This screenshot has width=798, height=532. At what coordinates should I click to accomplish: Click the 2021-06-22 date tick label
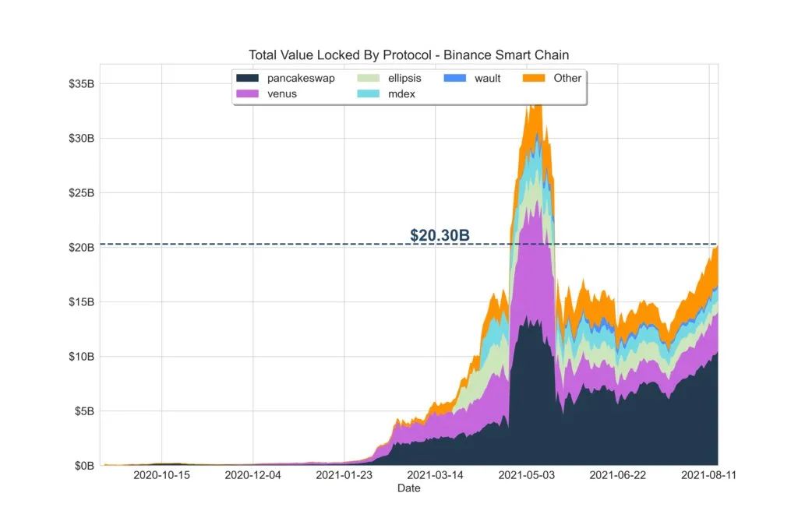(617, 475)
